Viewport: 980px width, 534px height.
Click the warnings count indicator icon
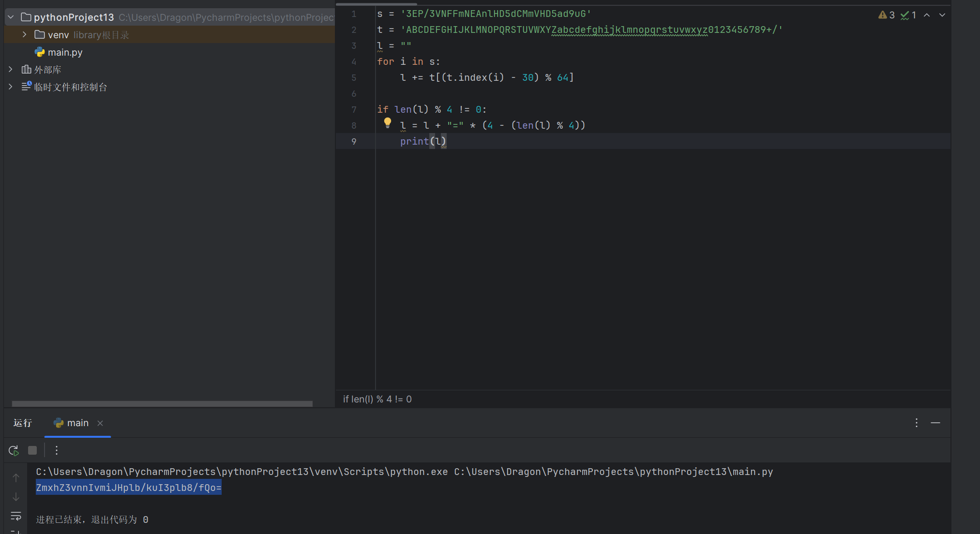(886, 15)
